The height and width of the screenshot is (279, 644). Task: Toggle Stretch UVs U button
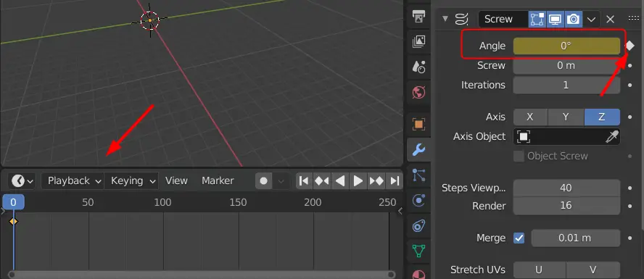540,270
